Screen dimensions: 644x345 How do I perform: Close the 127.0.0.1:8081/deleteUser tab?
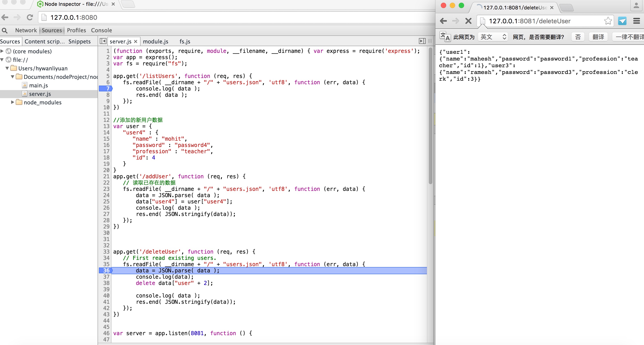[552, 8]
